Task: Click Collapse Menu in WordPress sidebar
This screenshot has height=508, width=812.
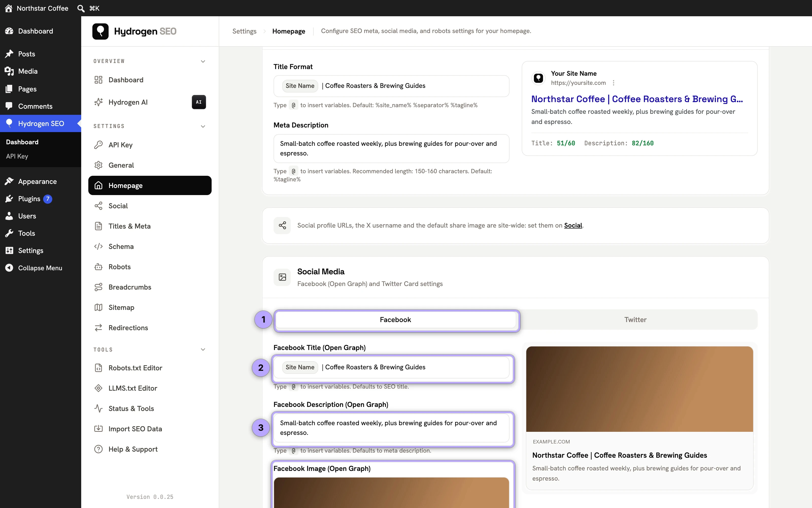Action: point(41,268)
